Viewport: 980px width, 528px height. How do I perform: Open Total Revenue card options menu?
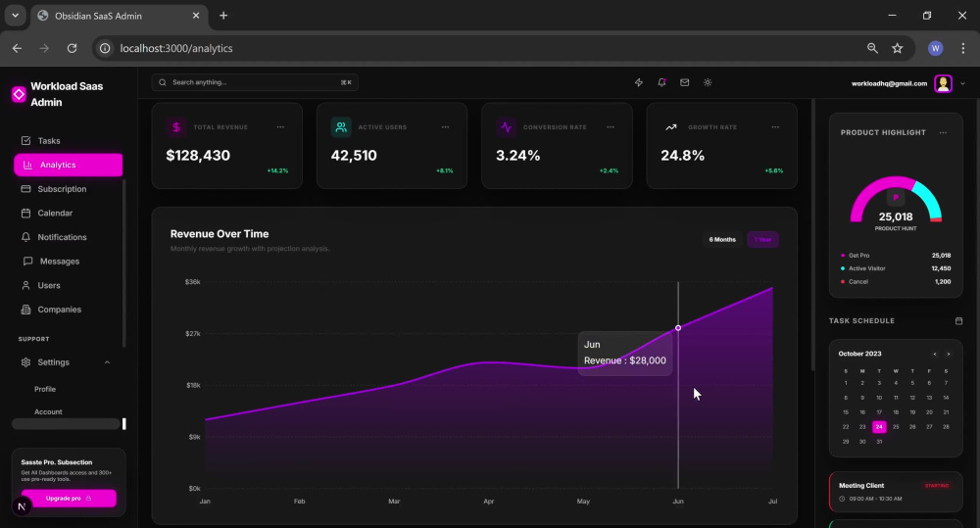click(x=280, y=126)
